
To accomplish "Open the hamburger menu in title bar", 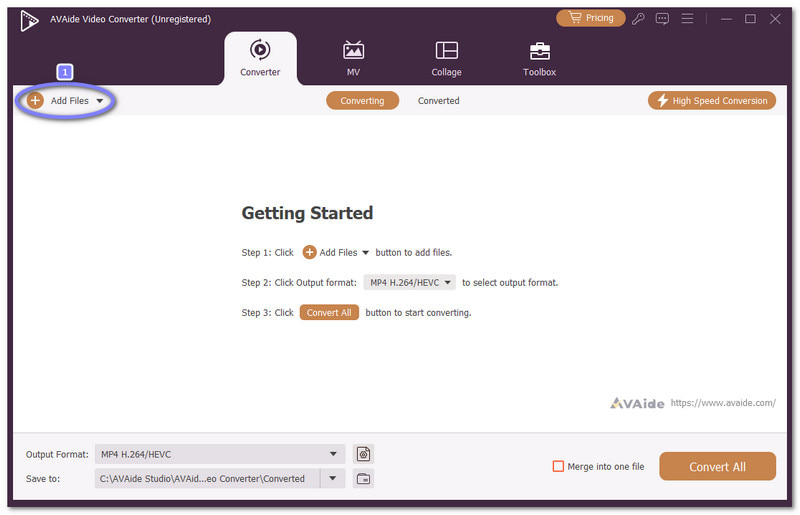I will click(687, 18).
